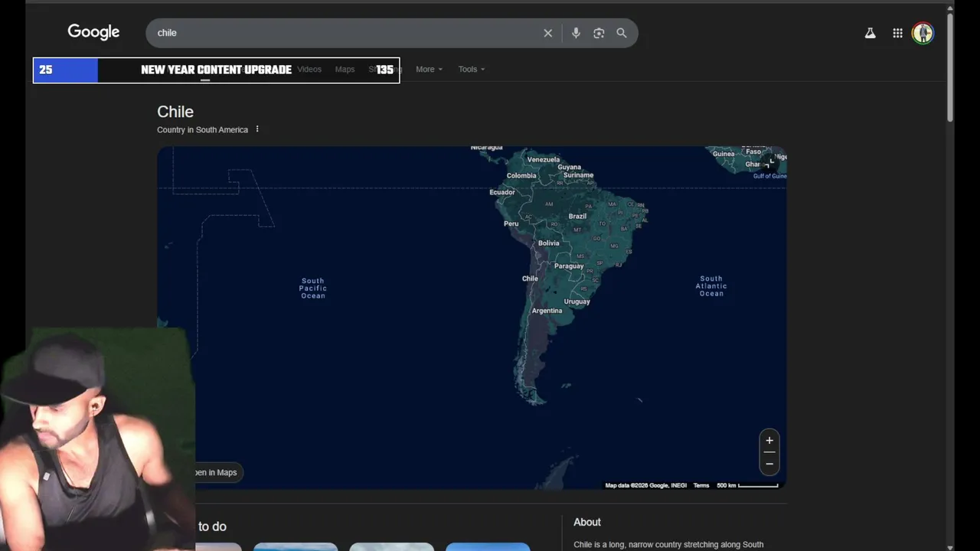The width and height of the screenshot is (980, 551).
Task: Click the Bolivia label on the map
Action: click(548, 243)
